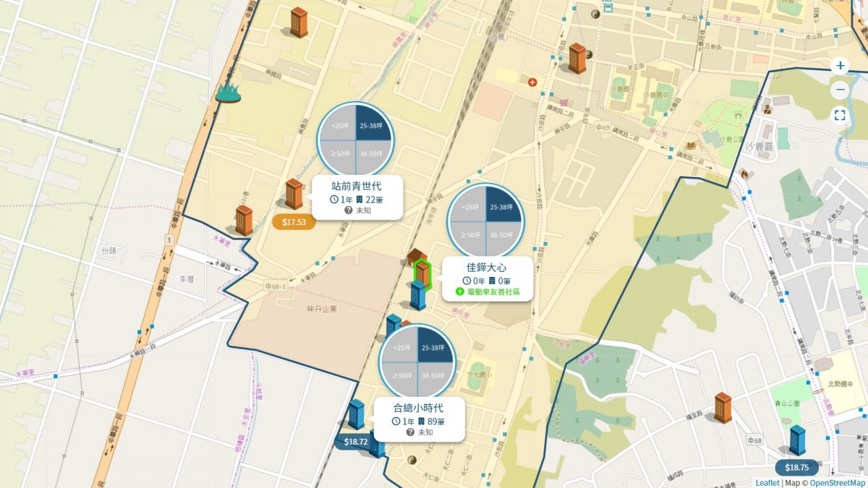Select <25坪 segment in 合總小時代 chart

pos(400,344)
